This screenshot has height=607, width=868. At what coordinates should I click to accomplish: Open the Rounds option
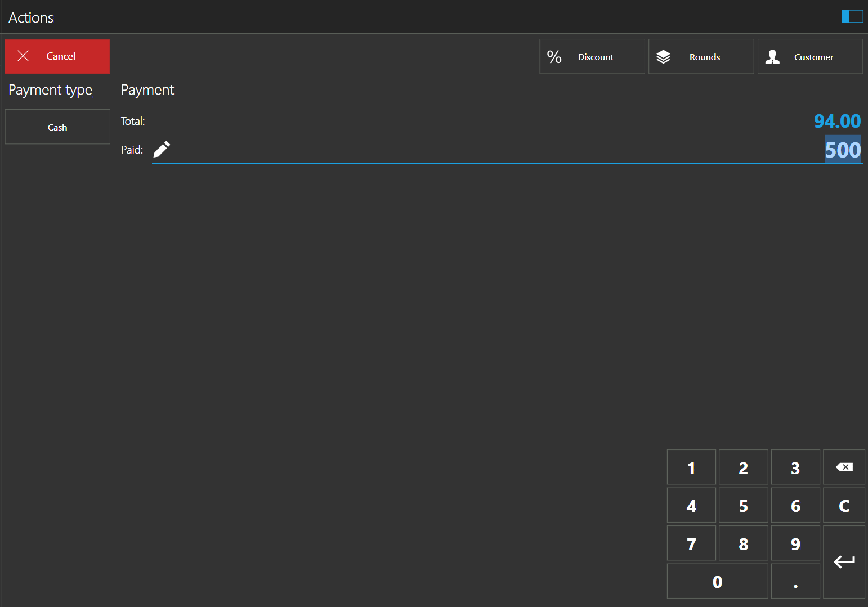(x=701, y=56)
